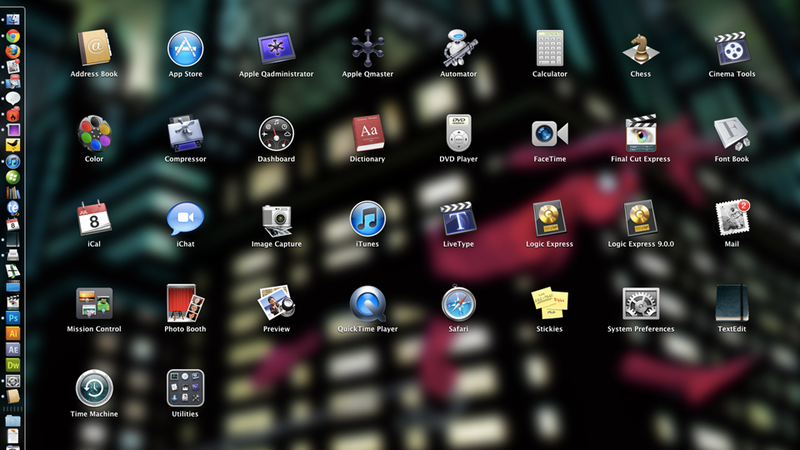Launch Final Cut Express
800x450 pixels.
[x=640, y=133]
